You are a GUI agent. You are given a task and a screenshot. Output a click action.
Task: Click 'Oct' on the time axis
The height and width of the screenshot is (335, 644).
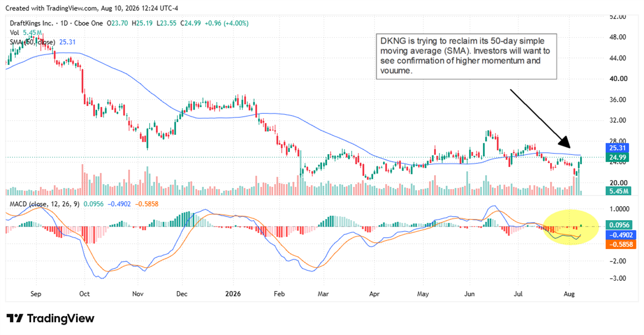[85, 294]
